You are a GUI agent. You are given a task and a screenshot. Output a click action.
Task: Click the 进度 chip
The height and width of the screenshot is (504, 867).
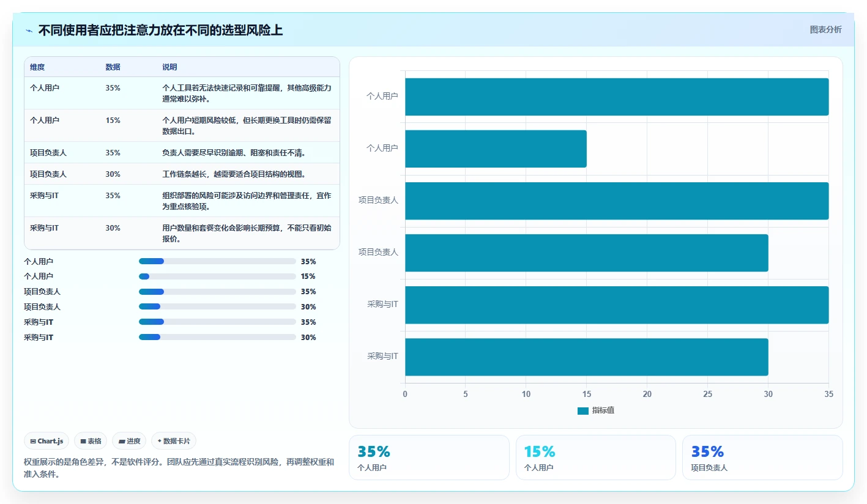(129, 441)
